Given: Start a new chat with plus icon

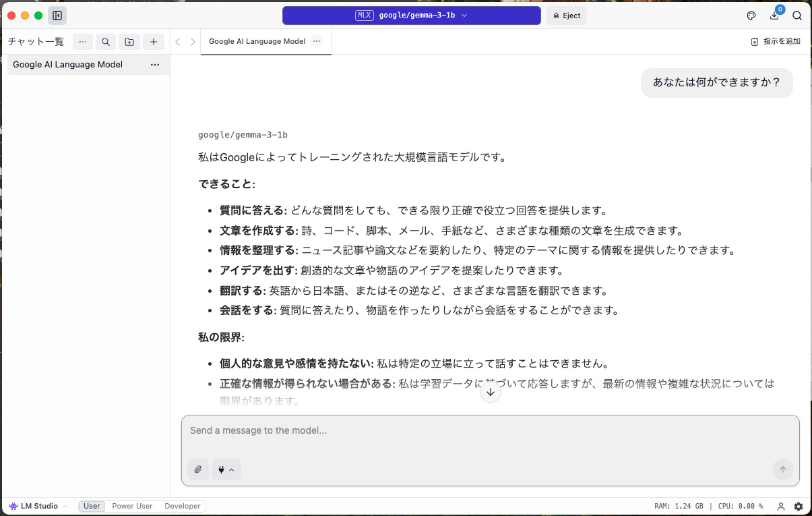Looking at the screenshot, I should (154, 42).
